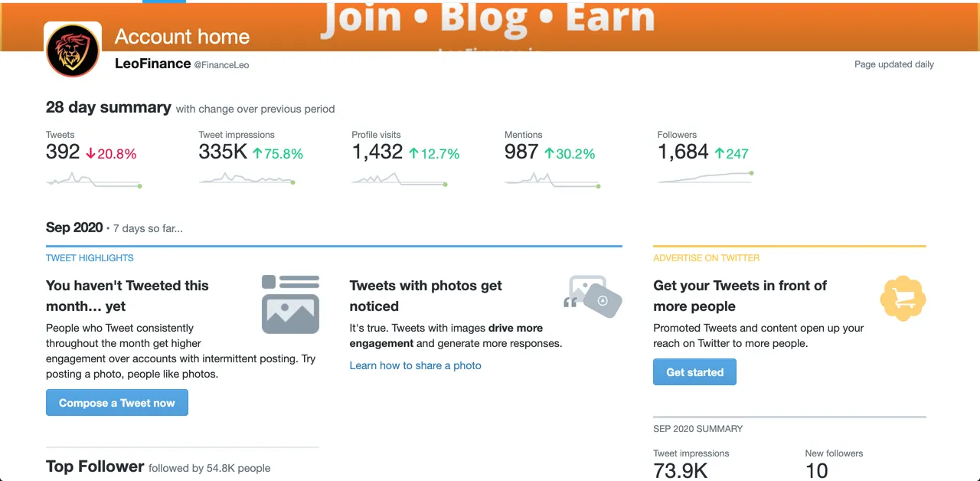Screen dimensions: 980x481
Task: Click the Tweets red down arrow indicator
Action: [90, 154]
